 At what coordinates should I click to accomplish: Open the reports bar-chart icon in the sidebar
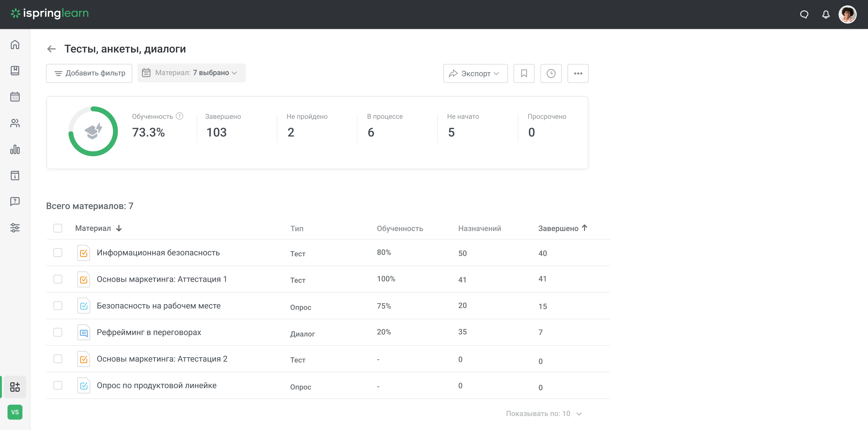coord(15,150)
